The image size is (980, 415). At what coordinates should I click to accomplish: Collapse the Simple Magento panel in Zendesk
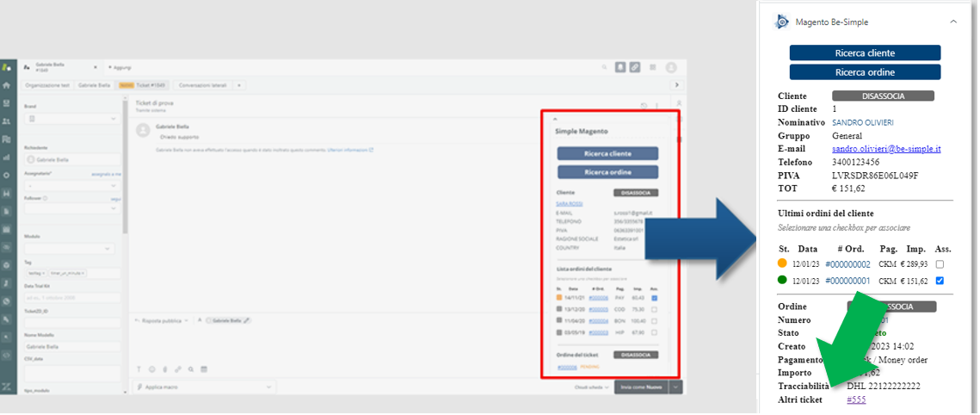click(x=556, y=118)
